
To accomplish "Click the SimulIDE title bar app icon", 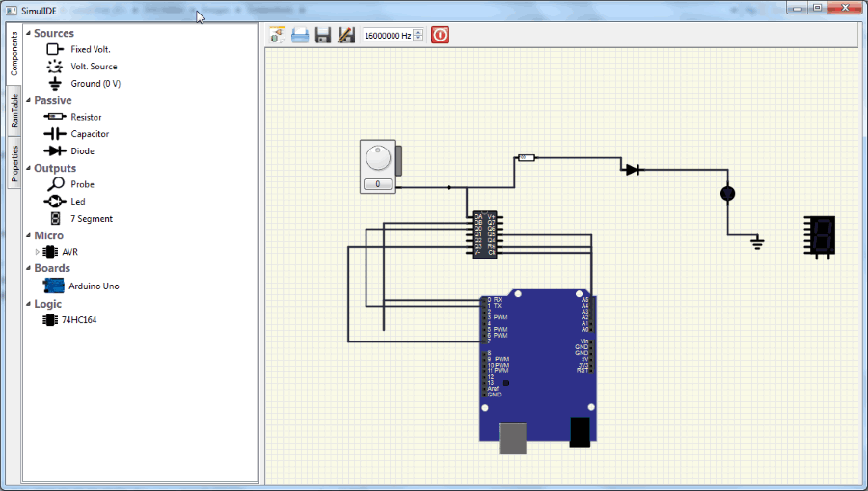I will click(x=11, y=11).
